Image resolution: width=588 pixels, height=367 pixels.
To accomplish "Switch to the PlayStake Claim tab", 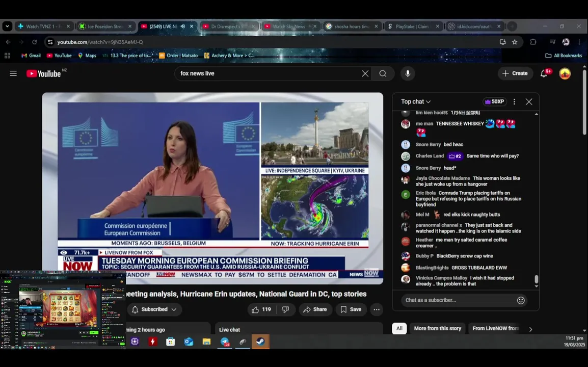I will tap(413, 27).
